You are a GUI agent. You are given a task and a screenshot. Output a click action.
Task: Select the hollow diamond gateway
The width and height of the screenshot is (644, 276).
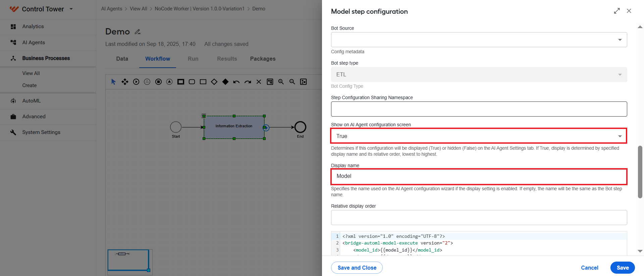pyautogui.click(x=214, y=82)
